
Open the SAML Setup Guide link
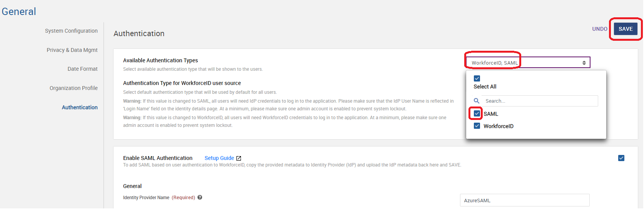(219, 158)
